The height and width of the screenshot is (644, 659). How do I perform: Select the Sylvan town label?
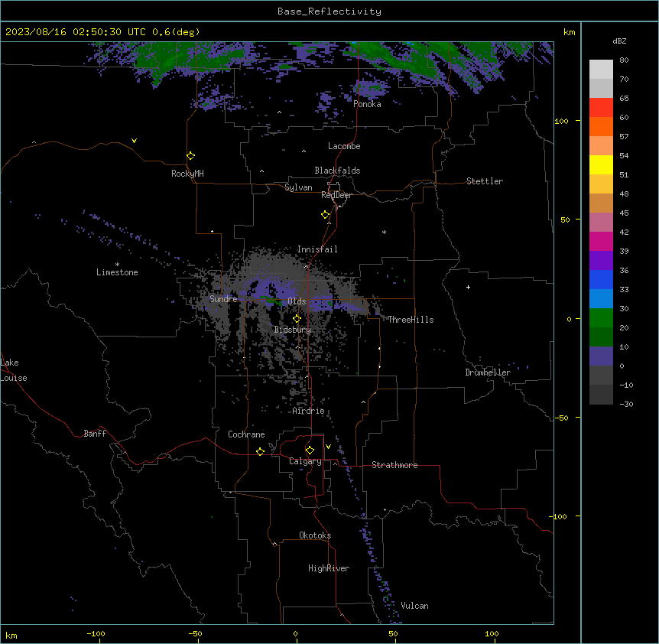click(298, 187)
